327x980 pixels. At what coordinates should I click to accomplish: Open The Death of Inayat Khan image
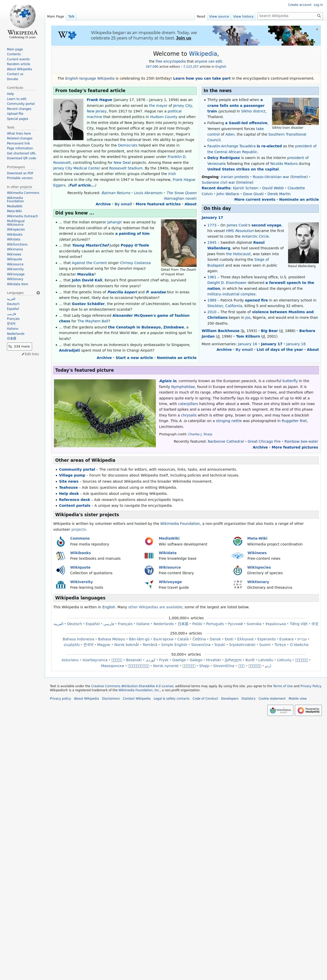click(179, 243)
